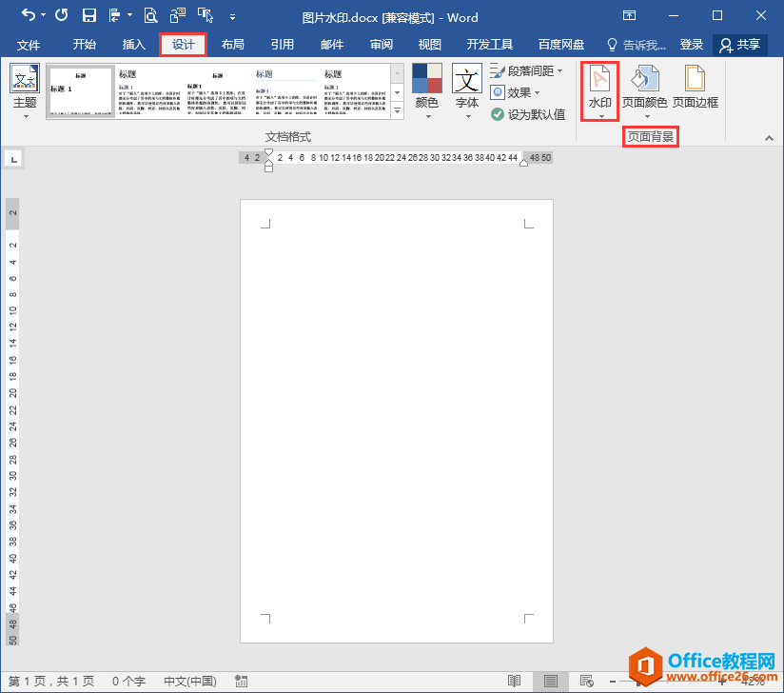The height and width of the screenshot is (693, 784).
Task: Open the 颜色 (Colors) palette dropdown
Action: (x=427, y=91)
